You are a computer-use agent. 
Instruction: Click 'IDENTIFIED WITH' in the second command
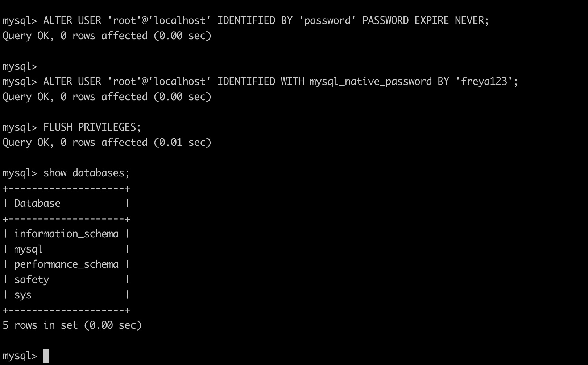coord(261,81)
